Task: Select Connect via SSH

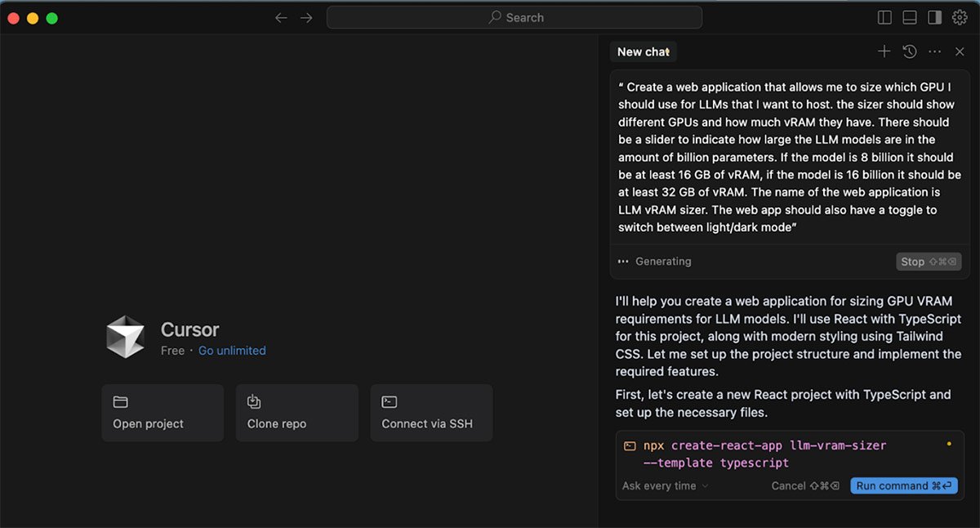Action: pos(431,413)
